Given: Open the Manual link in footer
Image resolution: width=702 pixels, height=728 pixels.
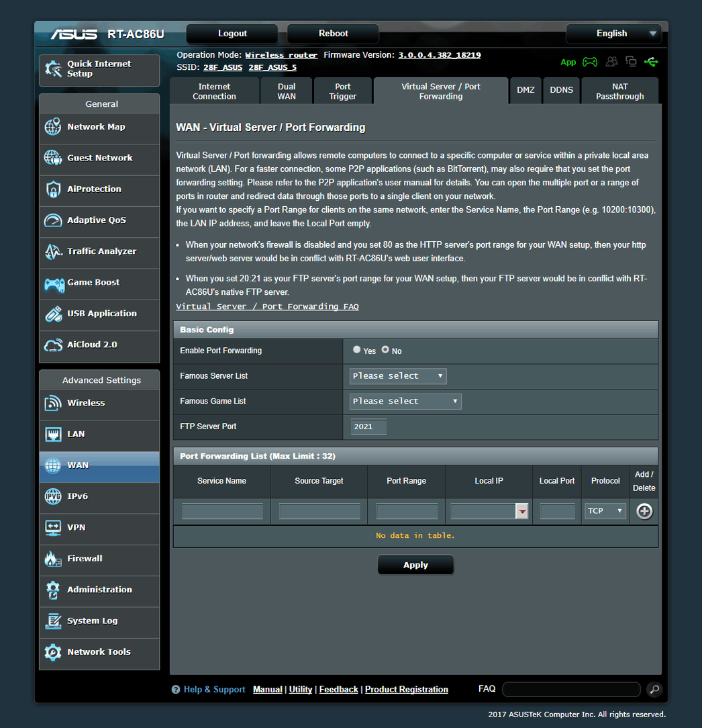Looking at the screenshot, I should 267,690.
